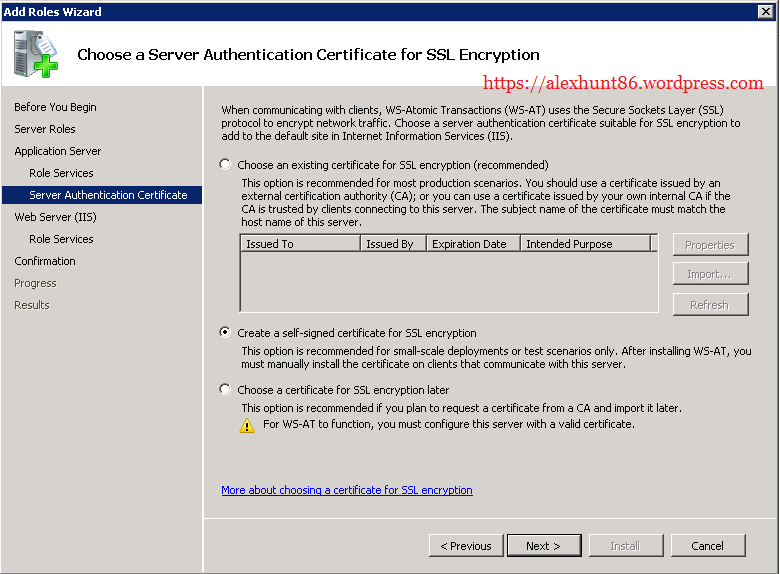Open Web Server (IIS) step in sidebar
The image size is (780, 574).
pyautogui.click(x=55, y=217)
